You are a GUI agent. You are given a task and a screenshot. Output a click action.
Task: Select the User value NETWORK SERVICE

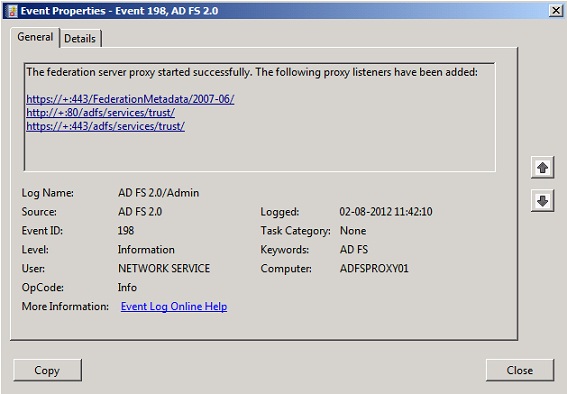tap(164, 268)
